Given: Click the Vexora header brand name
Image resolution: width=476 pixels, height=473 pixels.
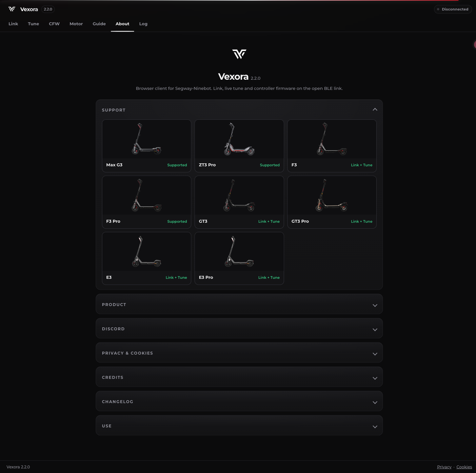Looking at the screenshot, I should click(x=29, y=9).
